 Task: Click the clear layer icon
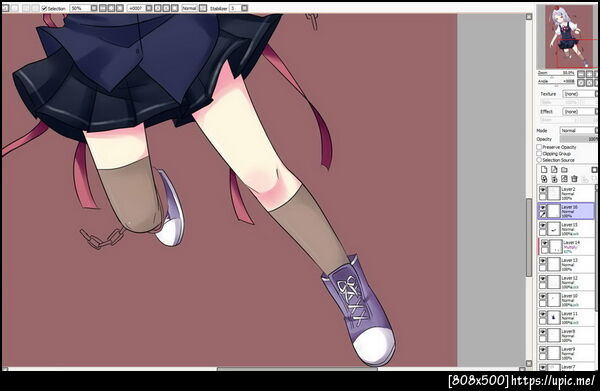564,179
